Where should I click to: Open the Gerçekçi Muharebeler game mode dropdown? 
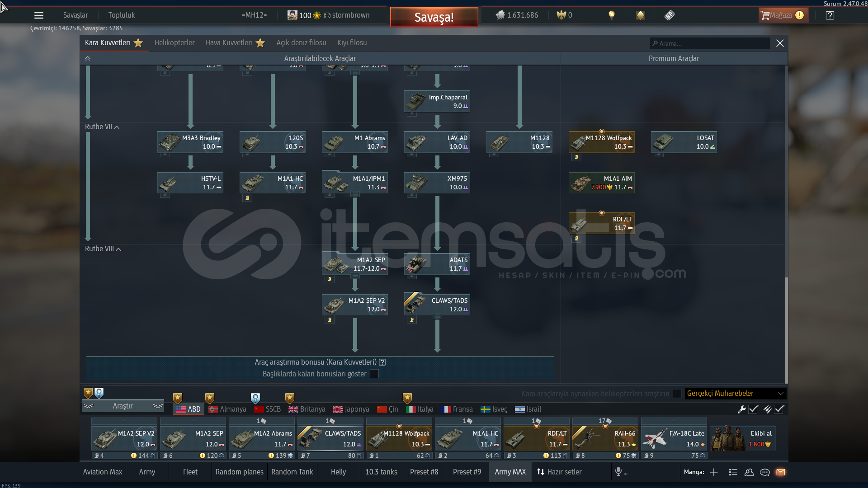736,394
